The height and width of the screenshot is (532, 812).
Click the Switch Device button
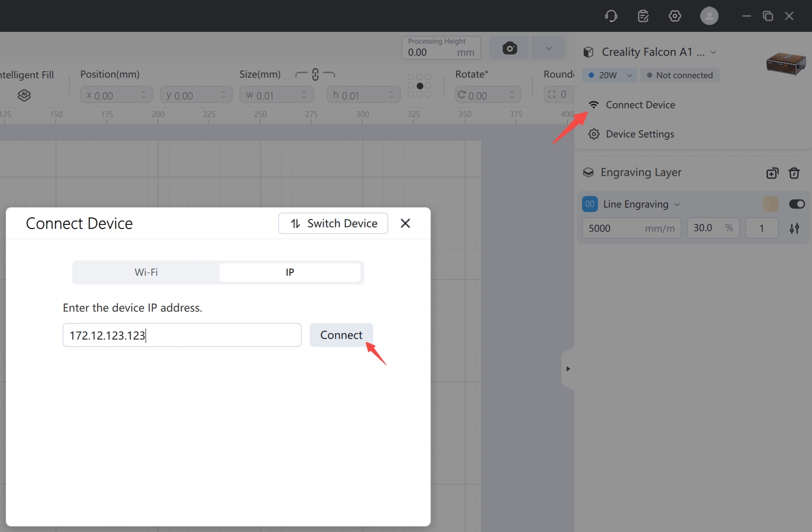(333, 223)
